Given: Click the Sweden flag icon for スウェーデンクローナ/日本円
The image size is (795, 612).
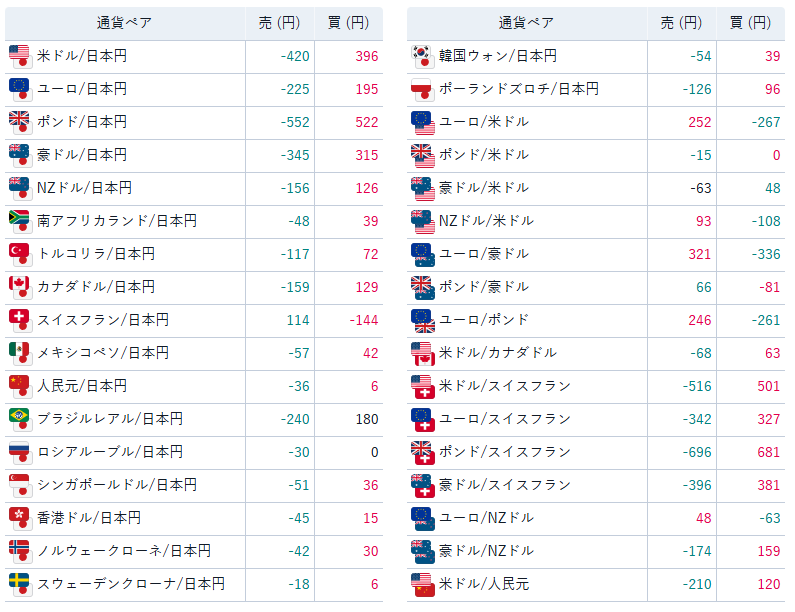Looking at the screenshot, I should pos(19,584).
